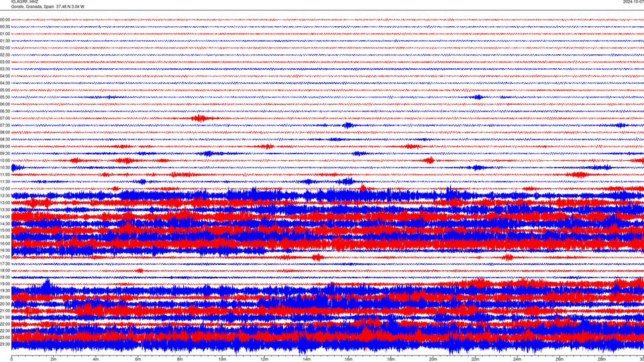Screen dimensions: 644x362
Task: Select the 03:30 time label
Action: click(5, 69)
